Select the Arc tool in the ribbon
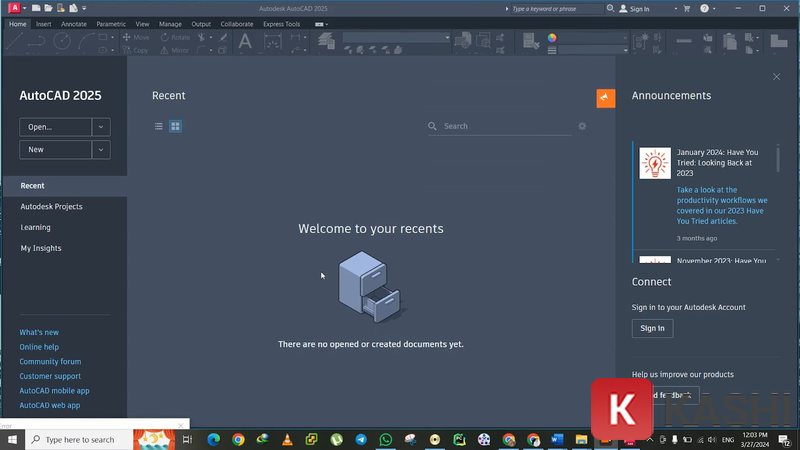 point(86,41)
